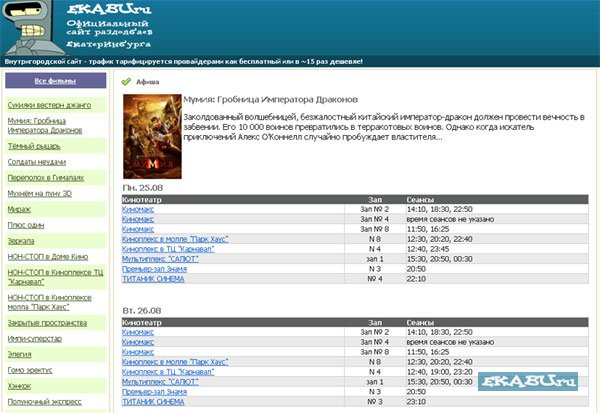Select the Элегия sidebar link
Viewport: 600px width, 413px height.
20,354
